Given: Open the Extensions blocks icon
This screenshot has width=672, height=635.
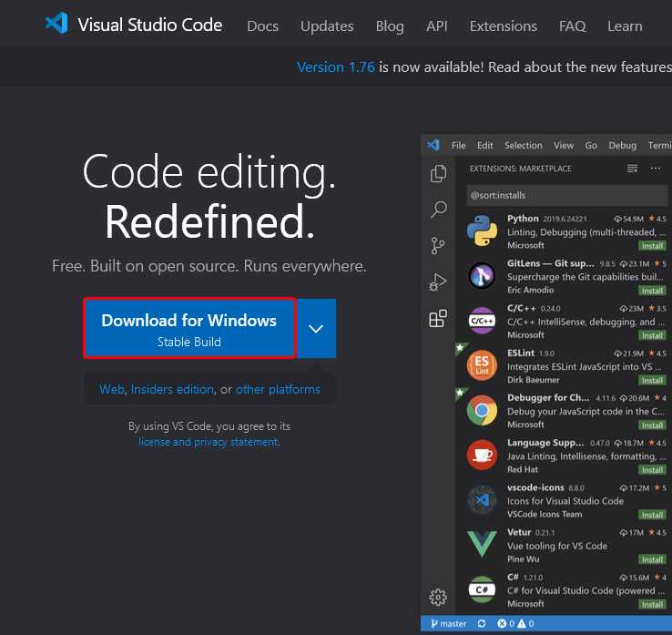Looking at the screenshot, I should pyautogui.click(x=438, y=319).
